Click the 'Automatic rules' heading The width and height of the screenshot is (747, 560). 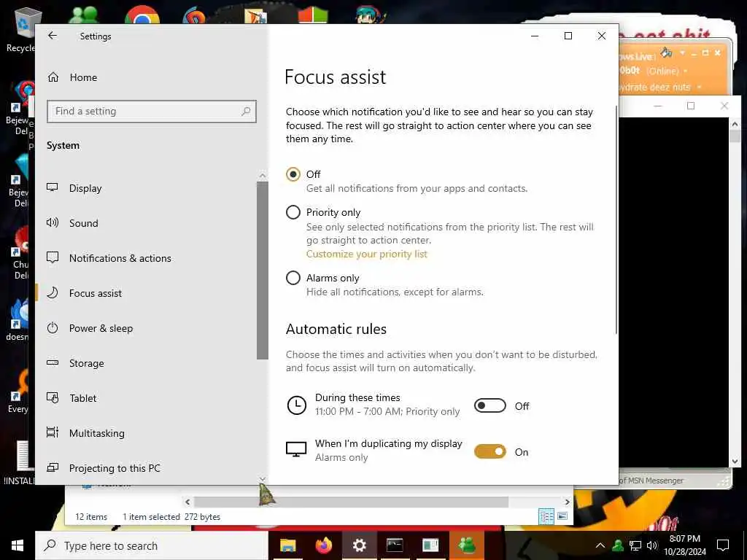336,329
